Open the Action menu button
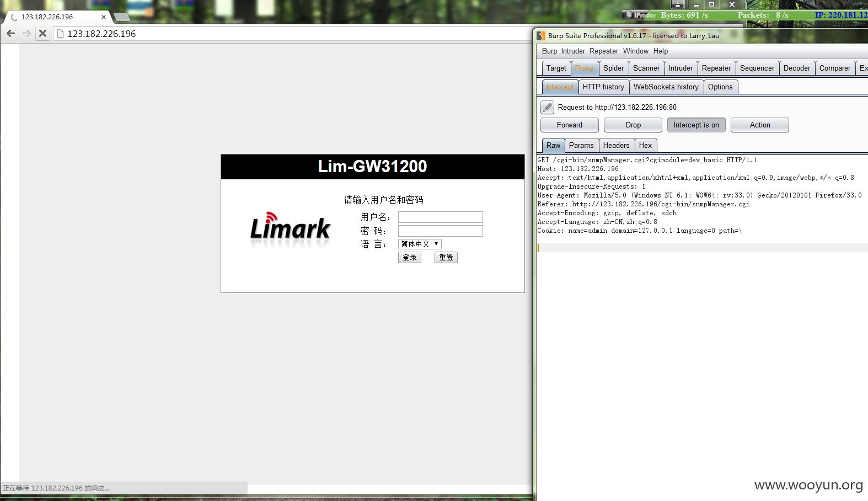Screen dimensions: 868x501 click(759, 125)
